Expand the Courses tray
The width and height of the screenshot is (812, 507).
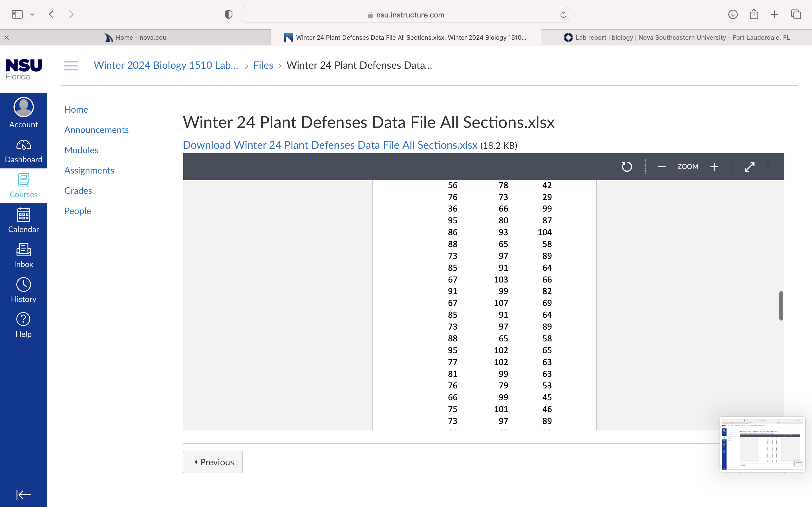(23, 186)
